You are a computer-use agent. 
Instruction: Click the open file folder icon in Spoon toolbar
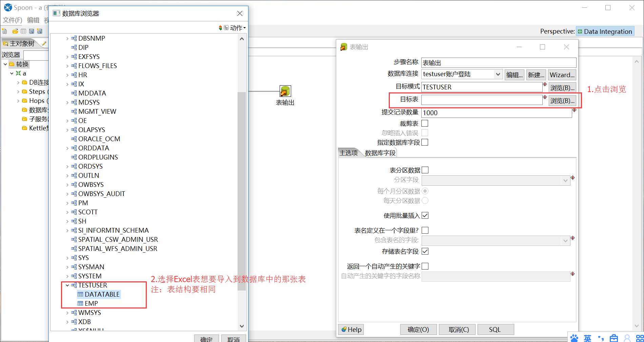(x=15, y=31)
